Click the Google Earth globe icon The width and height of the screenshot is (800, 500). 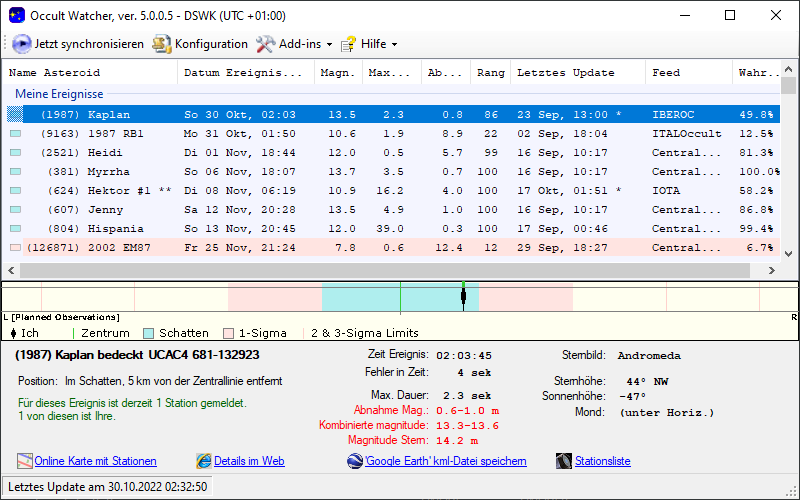pos(355,461)
